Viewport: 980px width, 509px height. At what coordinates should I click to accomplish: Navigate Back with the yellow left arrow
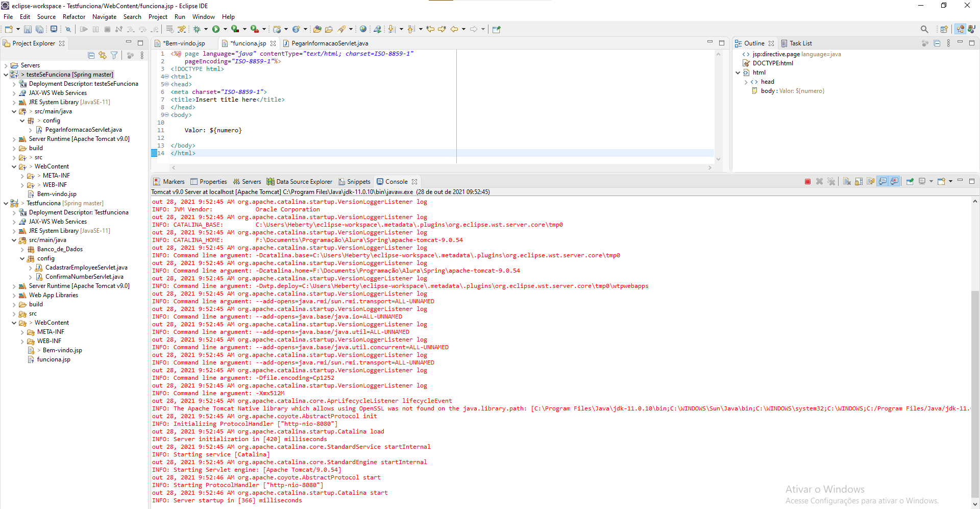454,30
